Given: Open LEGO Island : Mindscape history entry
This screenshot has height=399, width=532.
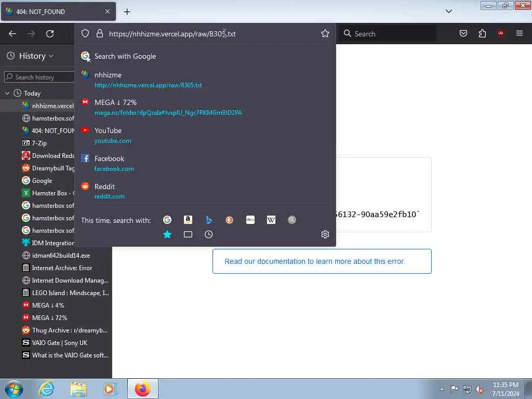Looking at the screenshot, I should pyautogui.click(x=65, y=292).
